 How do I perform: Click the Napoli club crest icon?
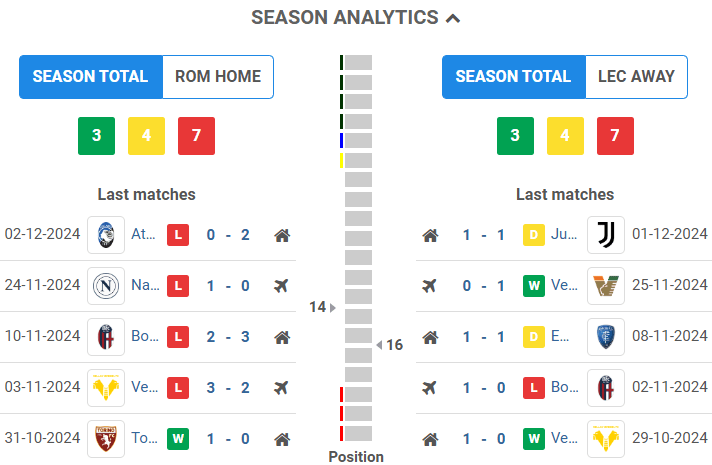click(x=106, y=286)
